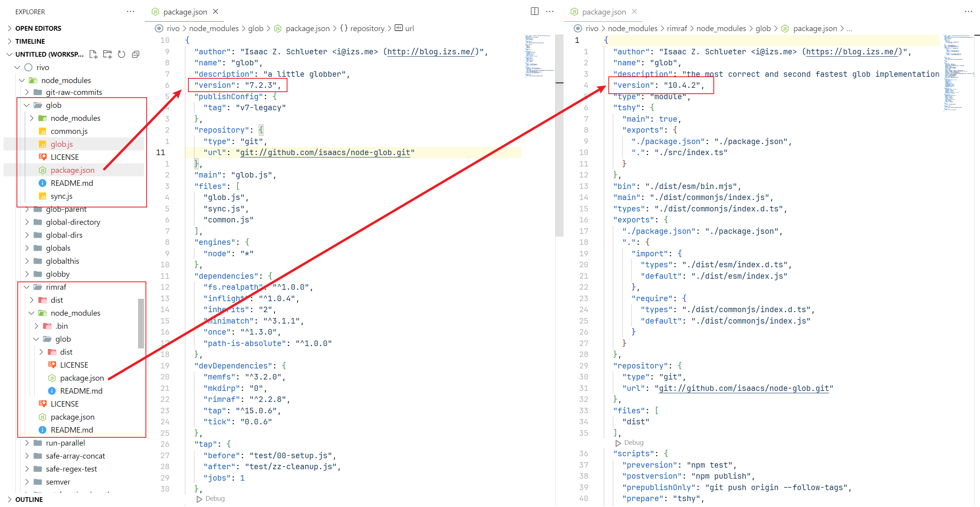Expand the OPEN EDITORS section

click(38, 28)
